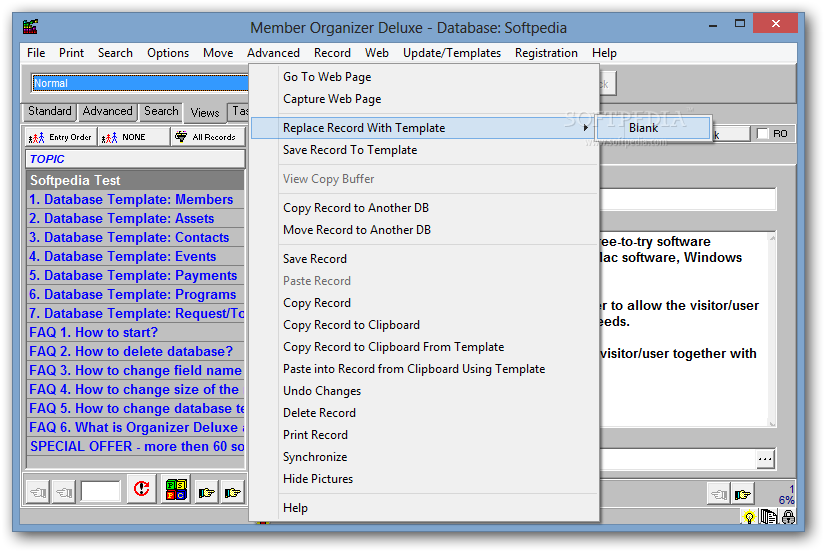825x552 pixels.
Task: Choose Save Record To Template
Action: [x=425, y=150]
